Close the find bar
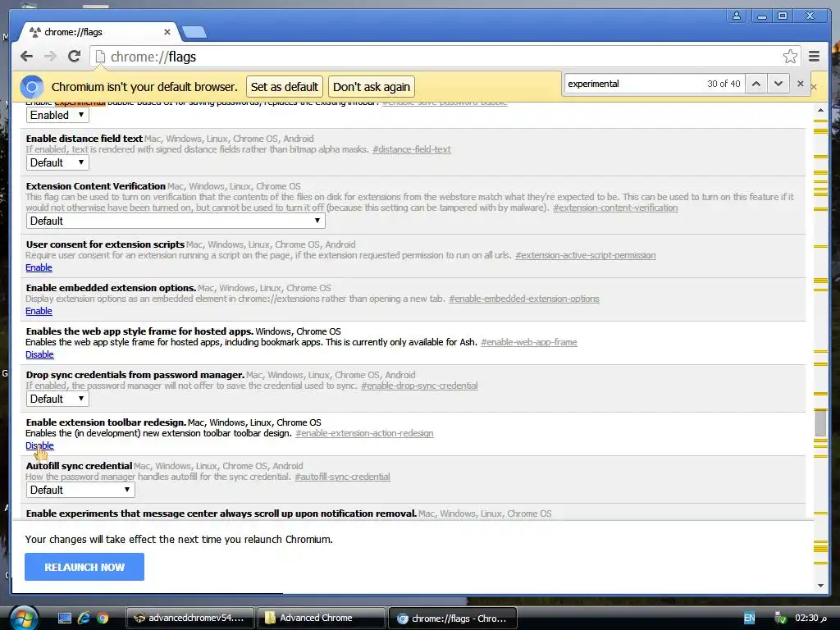The image size is (840, 630). tap(801, 84)
